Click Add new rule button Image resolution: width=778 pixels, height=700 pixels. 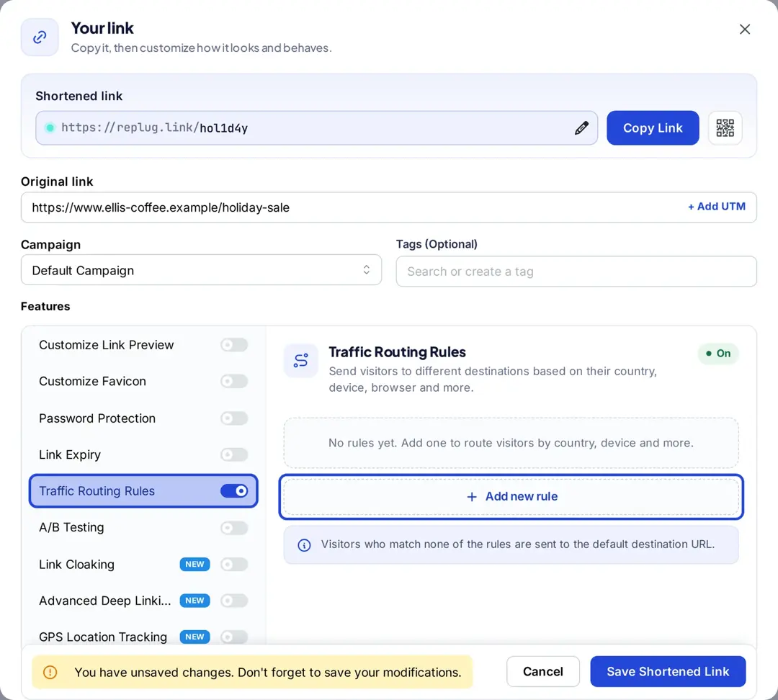pyautogui.click(x=511, y=497)
